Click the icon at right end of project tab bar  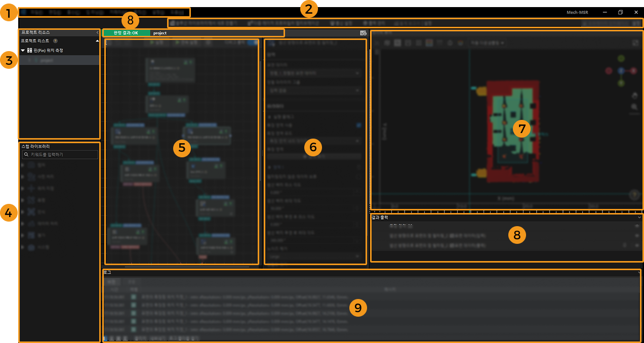tap(363, 33)
